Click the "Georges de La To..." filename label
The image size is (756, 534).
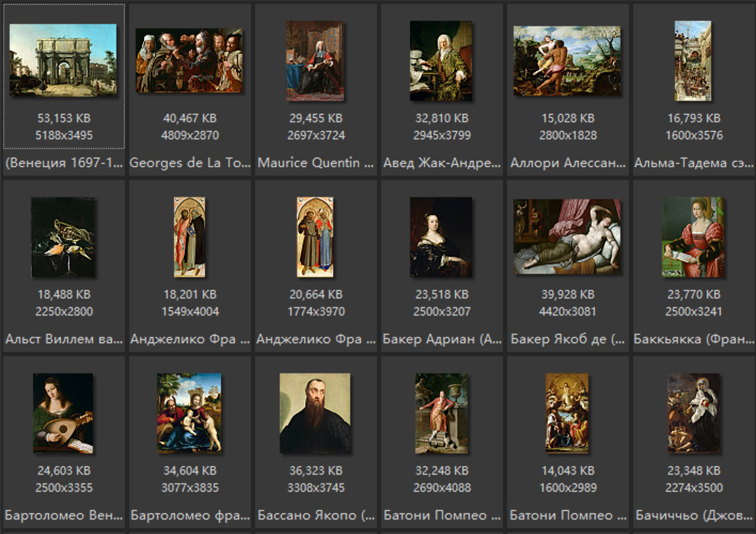[190, 163]
